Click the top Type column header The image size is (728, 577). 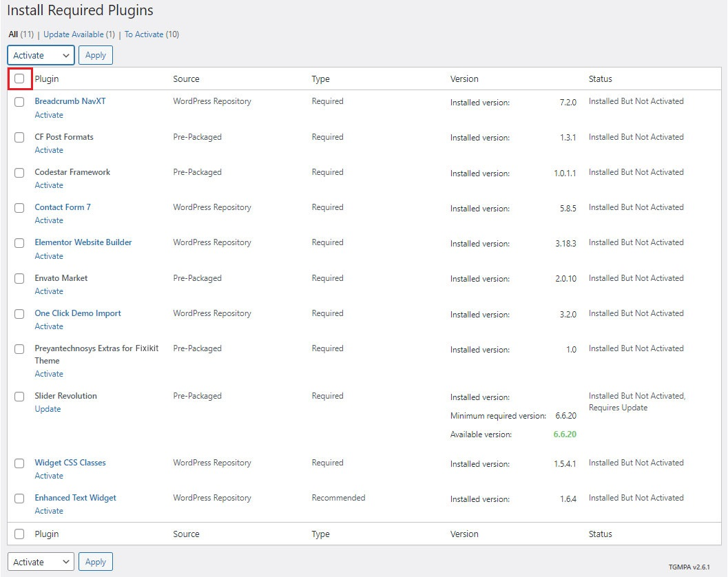pyautogui.click(x=320, y=79)
